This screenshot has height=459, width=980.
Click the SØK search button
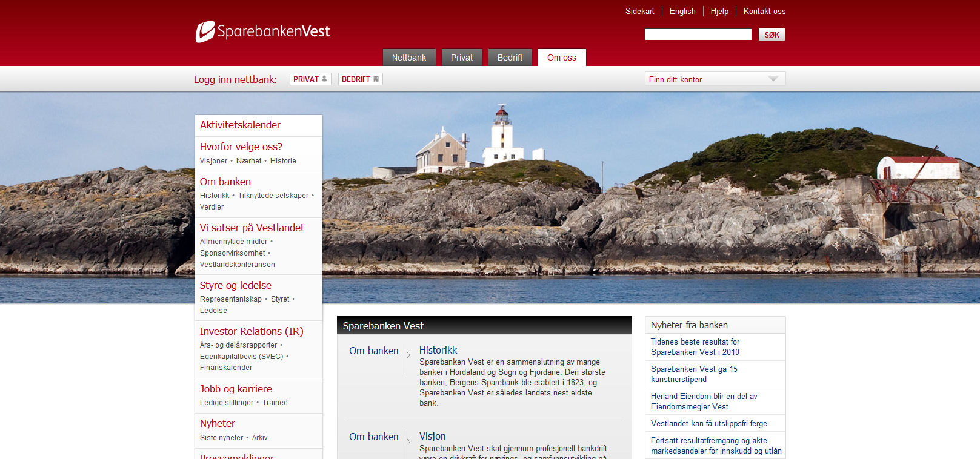[772, 35]
